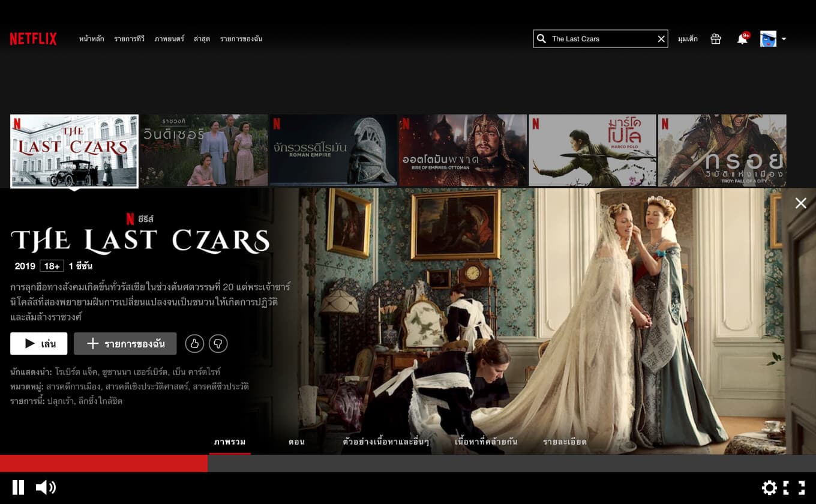
Task: Select the ตัวอย่างเนื้อหาและอื่นๆ tab
Action: 386,442
